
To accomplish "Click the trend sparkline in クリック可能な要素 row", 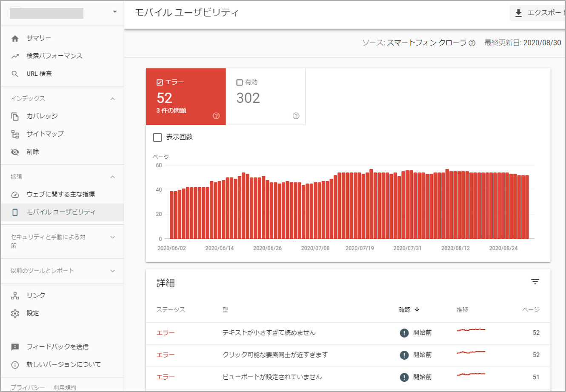I will click(471, 352).
